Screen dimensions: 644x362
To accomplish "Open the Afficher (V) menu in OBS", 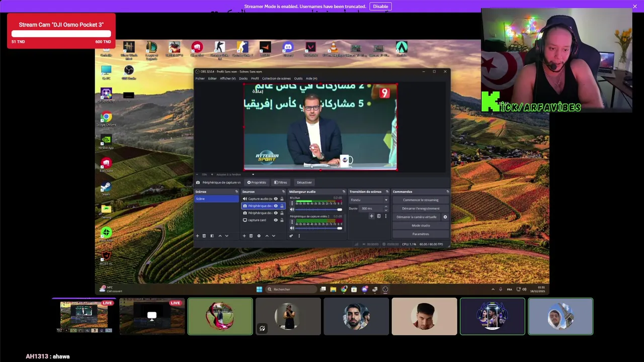I will click(x=227, y=78).
